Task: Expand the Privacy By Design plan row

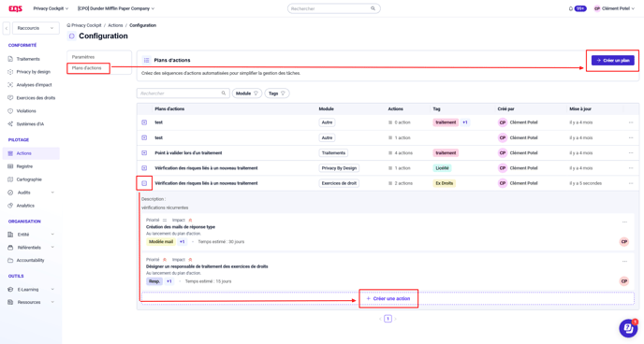Action: pyautogui.click(x=144, y=168)
